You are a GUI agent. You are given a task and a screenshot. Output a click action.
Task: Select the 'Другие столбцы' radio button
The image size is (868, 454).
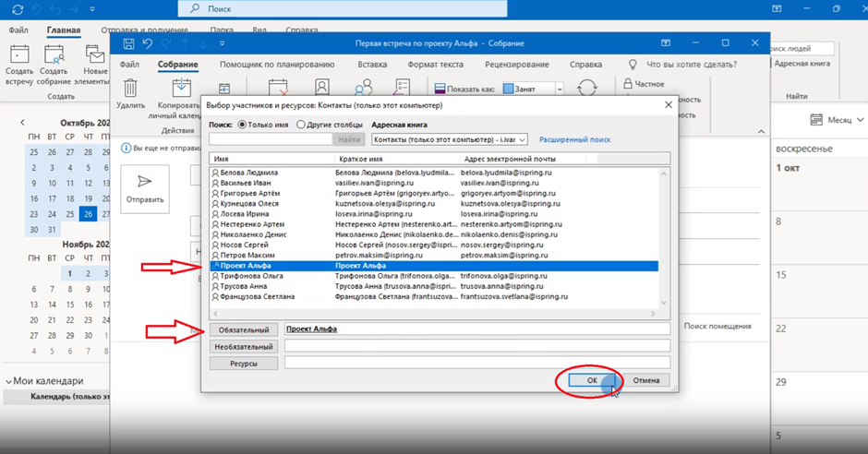click(x=301, y=125)
